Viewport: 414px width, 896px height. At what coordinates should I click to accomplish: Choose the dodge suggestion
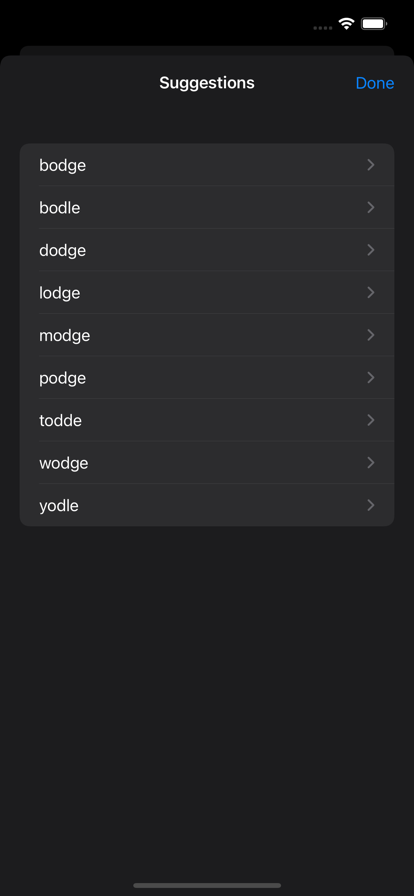click(x=207, y=250)
